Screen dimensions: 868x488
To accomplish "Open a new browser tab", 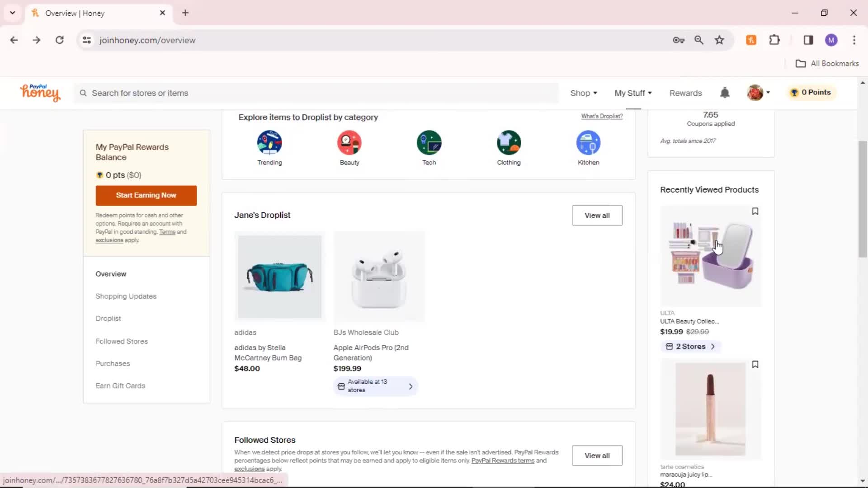I will pyautogui.click(x=185, y=13).
